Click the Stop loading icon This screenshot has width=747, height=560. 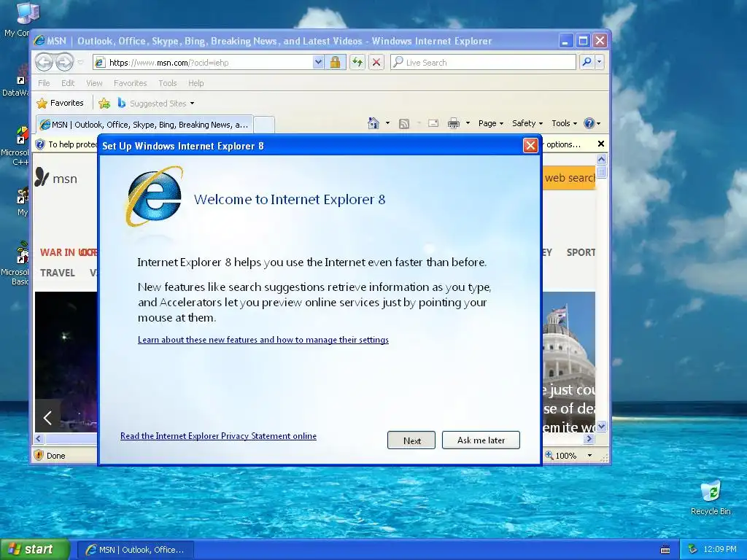(x=376, y=63)
